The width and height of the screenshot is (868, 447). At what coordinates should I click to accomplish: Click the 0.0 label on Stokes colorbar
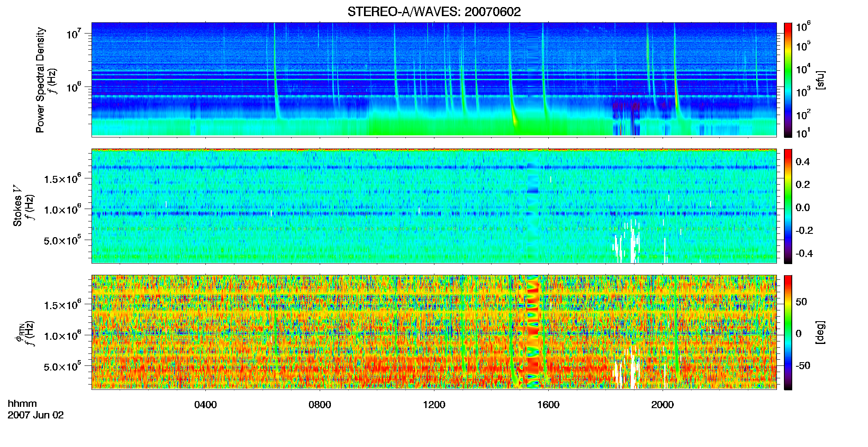tap(803, 208)
